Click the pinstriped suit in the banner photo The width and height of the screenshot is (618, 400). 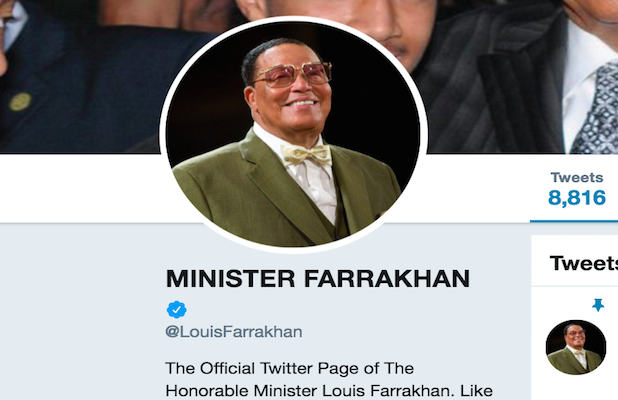click(500, 90)
